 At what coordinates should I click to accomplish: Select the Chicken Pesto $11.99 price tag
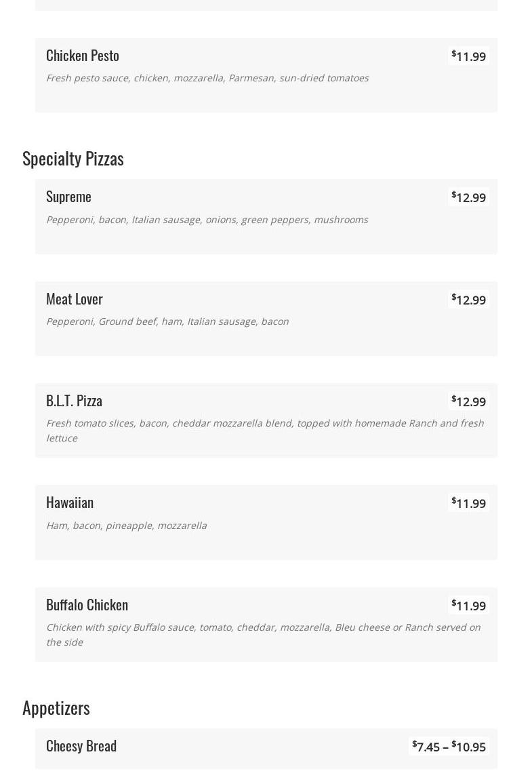pos(469,56)
